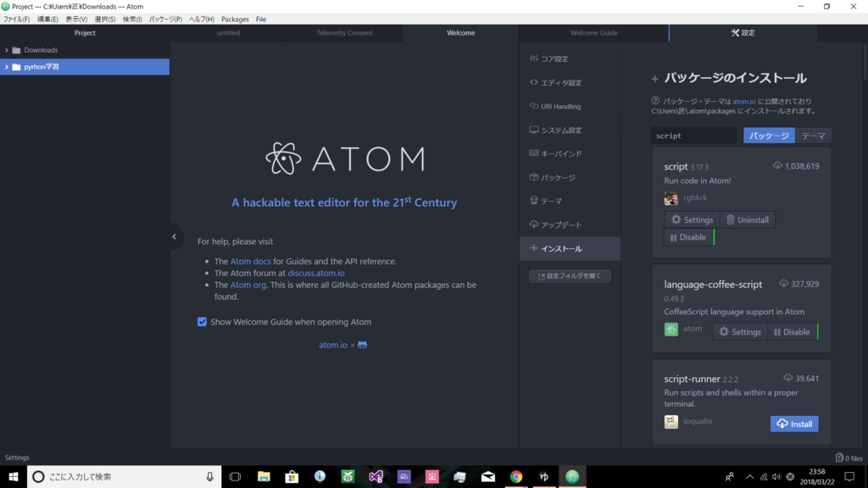The width and height of the screenshot is (868, 488).
Task: Open the 編集(E) menu
Action: (x=47, y=19)
